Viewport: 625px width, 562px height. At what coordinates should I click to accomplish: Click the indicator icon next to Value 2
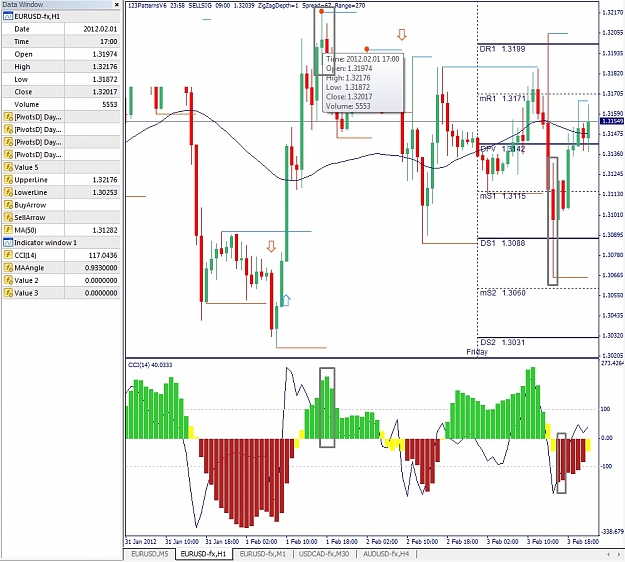[8, 280]
